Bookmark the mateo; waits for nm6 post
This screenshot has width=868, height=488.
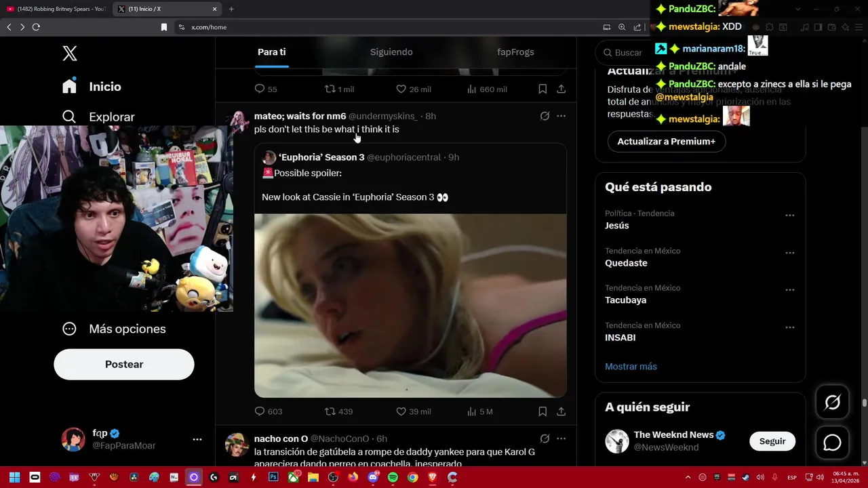coord(542,411)
